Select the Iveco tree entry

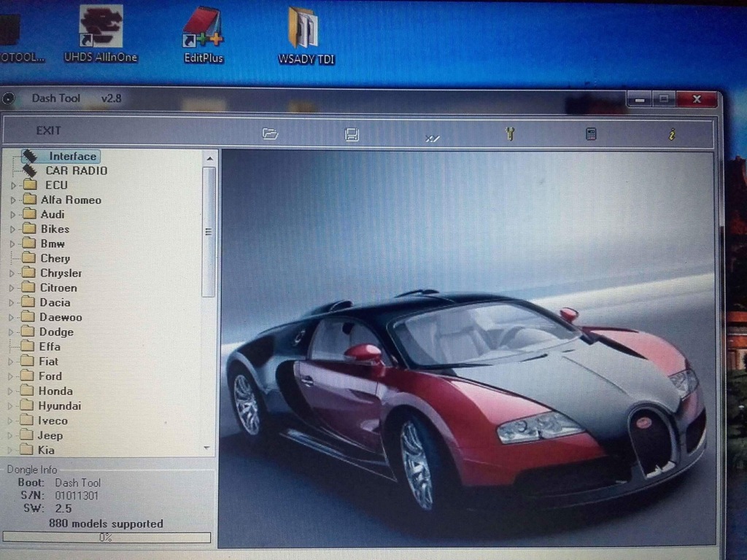coord(53,421)
